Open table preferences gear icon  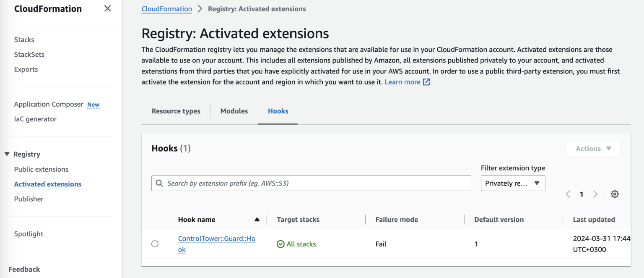[x=615, y=194]
